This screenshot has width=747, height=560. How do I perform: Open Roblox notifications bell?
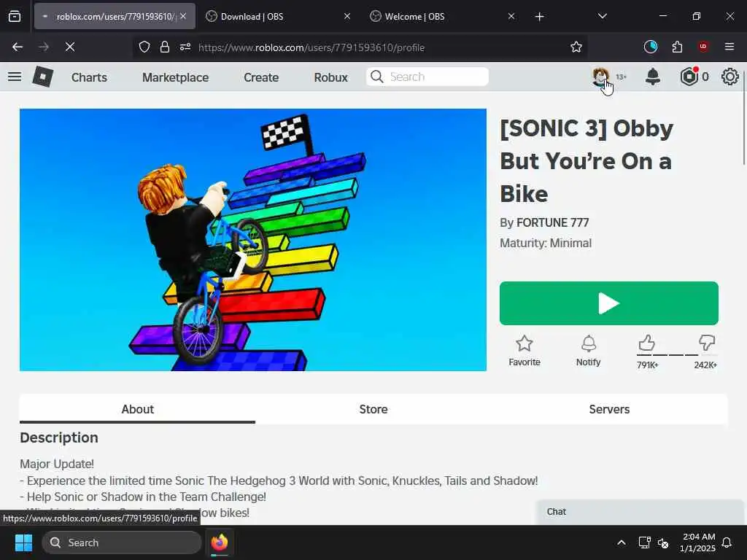point(653,77)
